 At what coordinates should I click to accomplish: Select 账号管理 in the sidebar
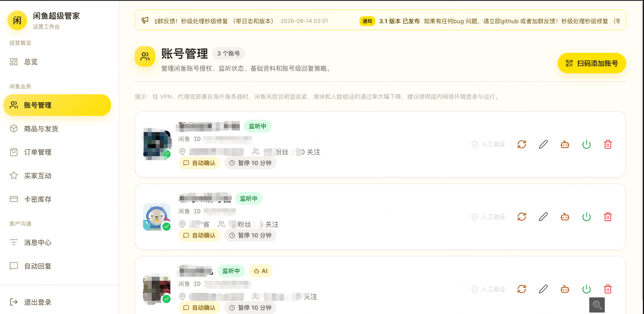pos(57,105)
